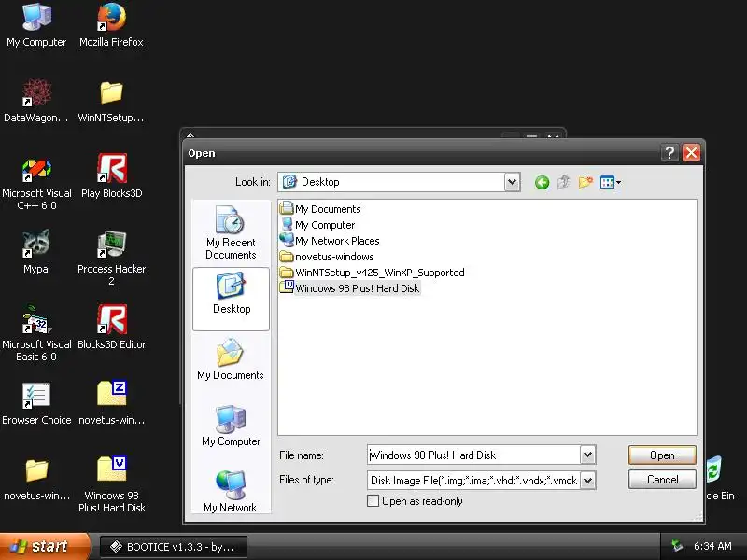Select Mozilla Firefox desktop shortcut
747x560 pixels.
(x=111, y=25)
